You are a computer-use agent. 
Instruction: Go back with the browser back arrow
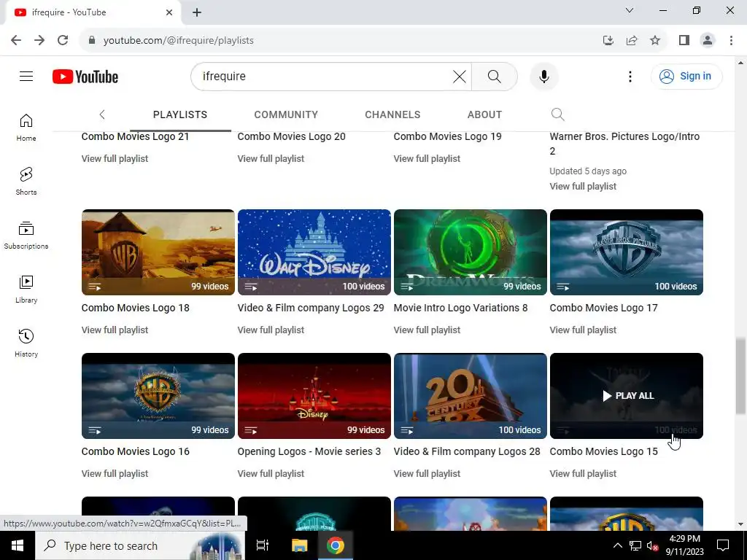click(x=16, y=40)
